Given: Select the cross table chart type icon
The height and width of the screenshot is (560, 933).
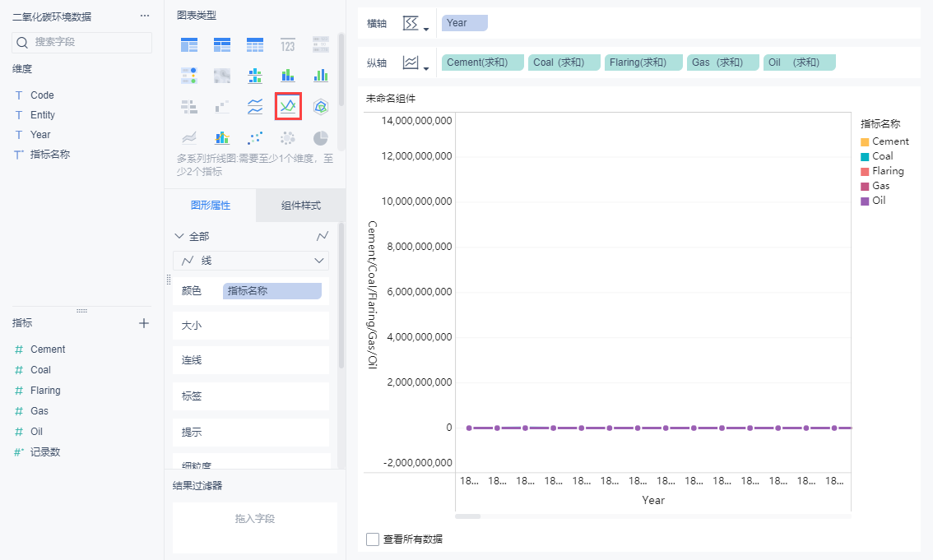Looking at the screenshot, I should click(x=222, y=44).
